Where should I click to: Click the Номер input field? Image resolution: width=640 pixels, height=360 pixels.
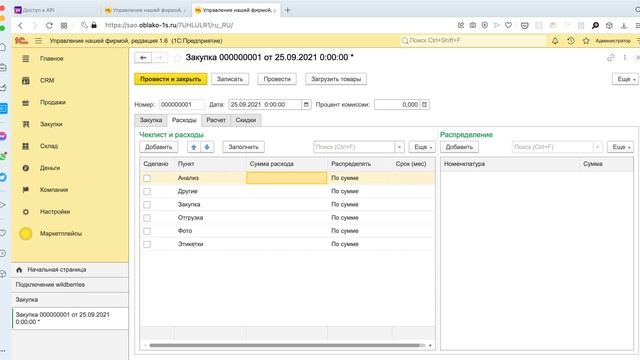182,104
